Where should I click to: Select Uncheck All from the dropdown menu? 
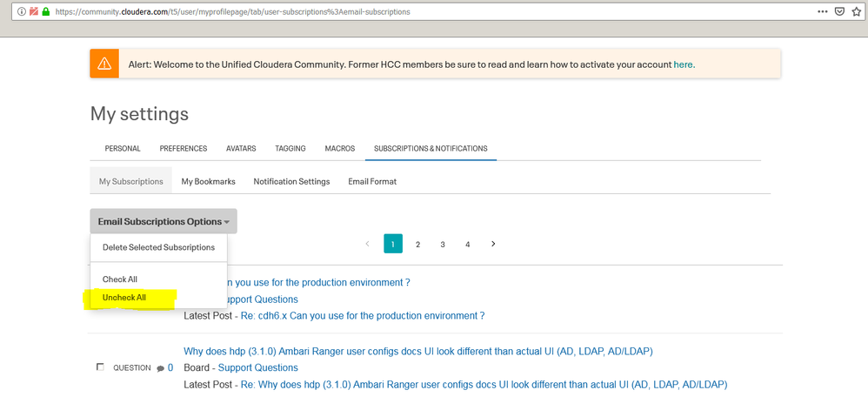[x=124, y=298]
